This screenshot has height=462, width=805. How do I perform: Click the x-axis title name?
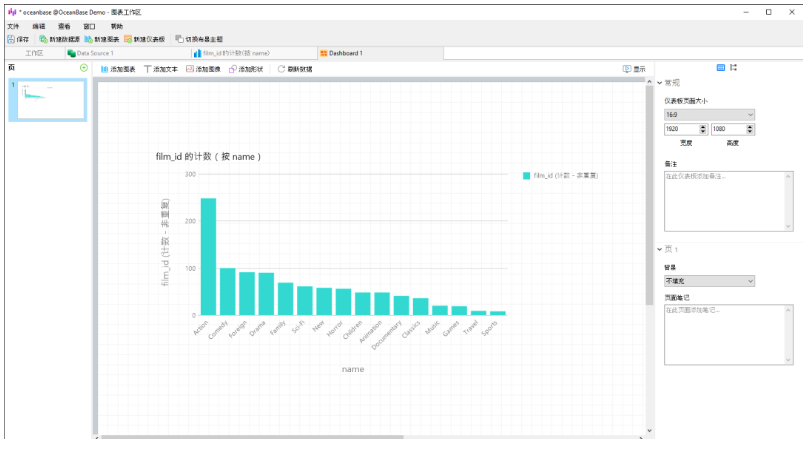353,369
